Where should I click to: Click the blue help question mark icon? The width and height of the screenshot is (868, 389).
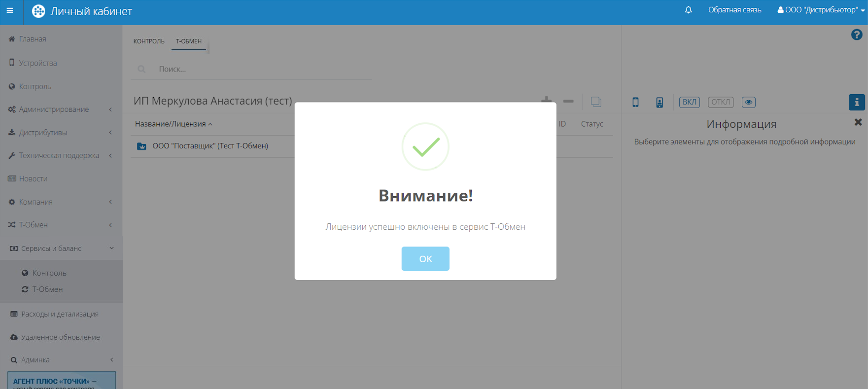click(856, 35)
